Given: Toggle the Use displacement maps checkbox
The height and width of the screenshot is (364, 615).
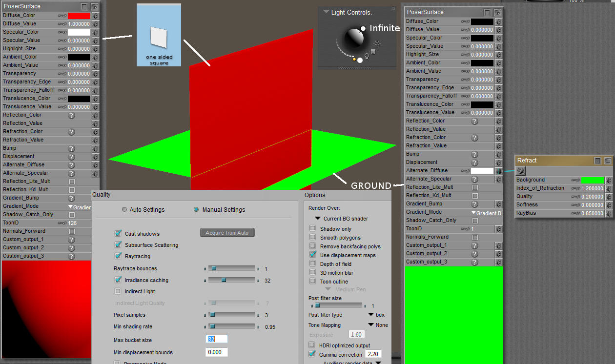Looking at the screenshot, I should pos(312,255).
